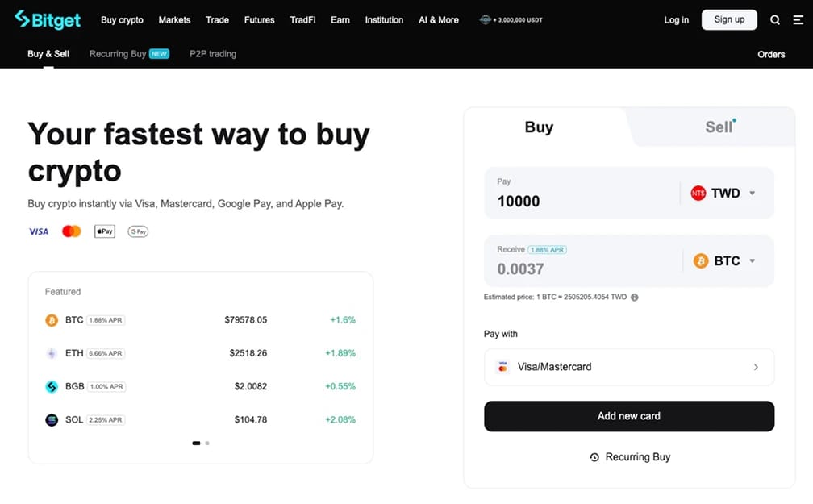Screen dimensions: 813x504
Task: Click the Sign up button
Action: (x=729, y=19)
